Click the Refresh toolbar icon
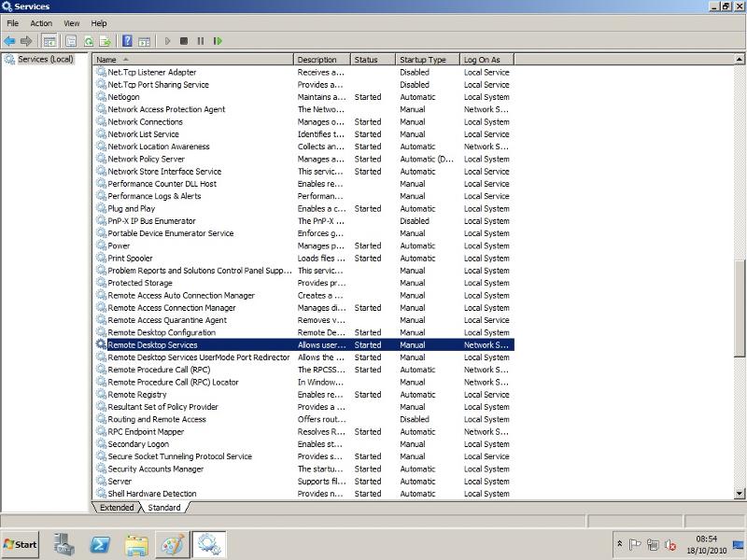747x560 pixels. [x=88, y=41]
